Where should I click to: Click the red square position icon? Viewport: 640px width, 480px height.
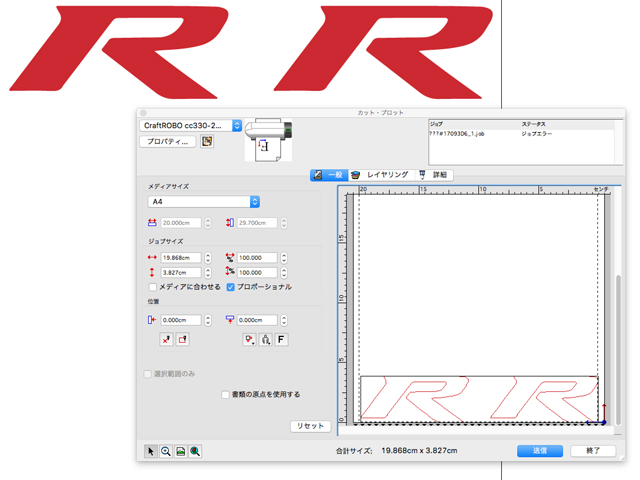(x=182, y=339)
